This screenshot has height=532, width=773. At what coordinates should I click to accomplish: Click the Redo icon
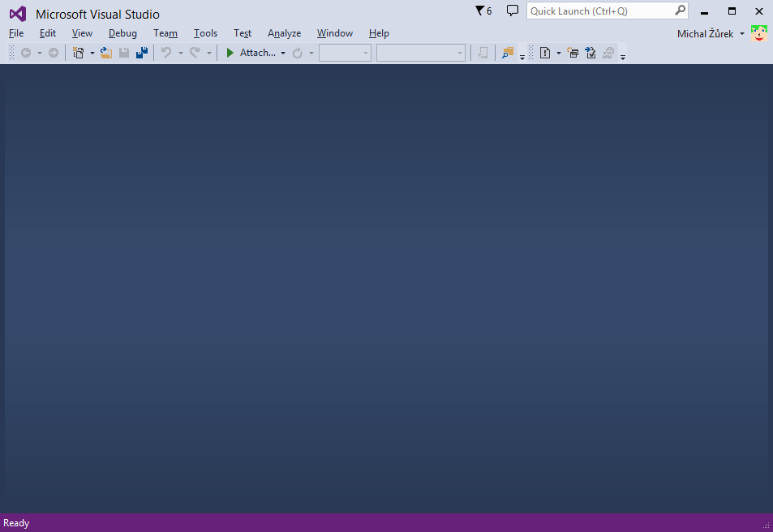(x=192, y=52)
